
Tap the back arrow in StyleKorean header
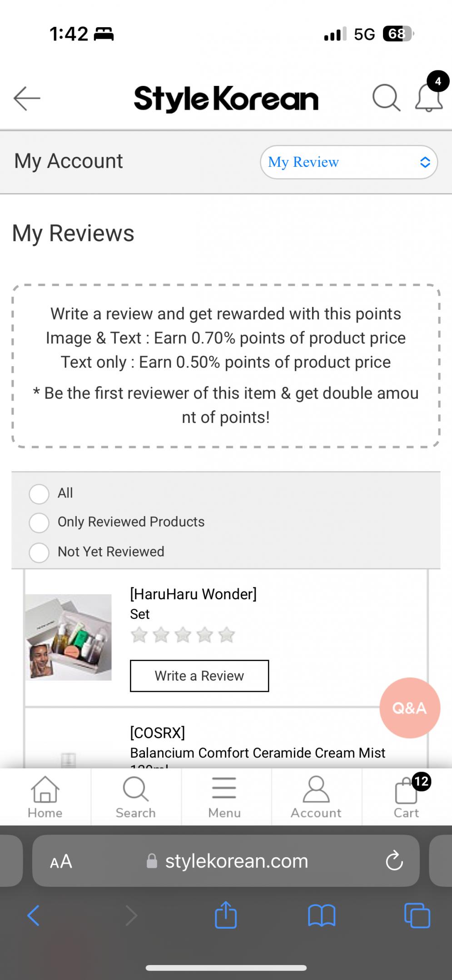tap(27, 98)
